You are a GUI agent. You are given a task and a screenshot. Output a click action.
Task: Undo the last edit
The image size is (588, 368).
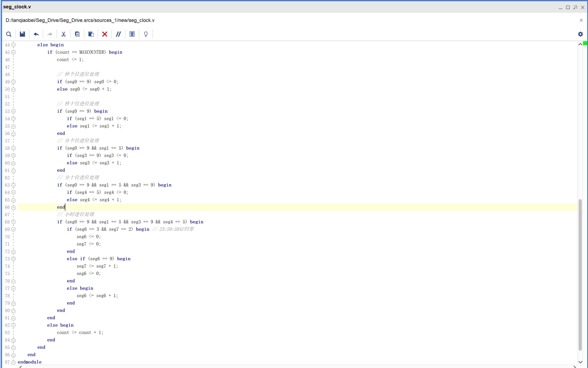36,34
